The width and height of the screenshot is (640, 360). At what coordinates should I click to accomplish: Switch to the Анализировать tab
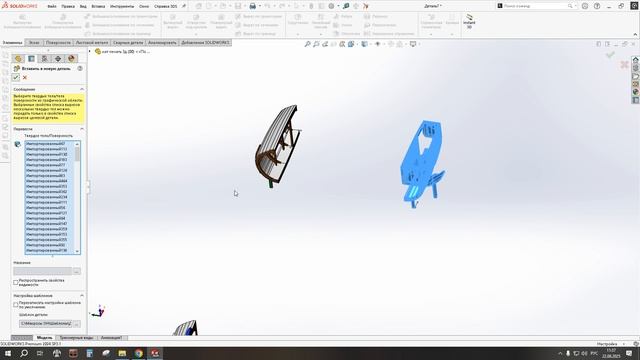(x=162, y=42)
